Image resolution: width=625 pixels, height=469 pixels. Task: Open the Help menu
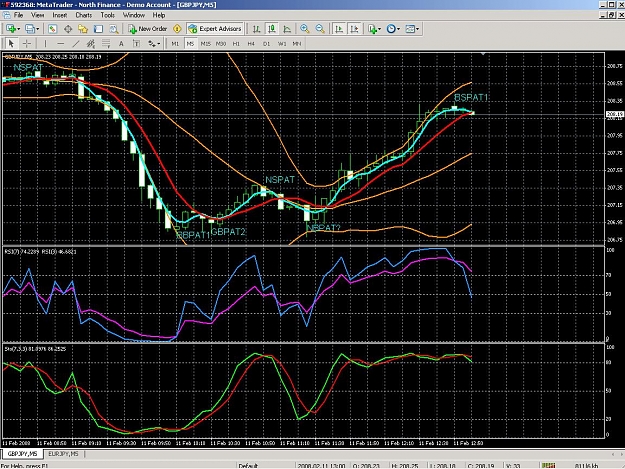pyautogui.click(x=159, y=15)
